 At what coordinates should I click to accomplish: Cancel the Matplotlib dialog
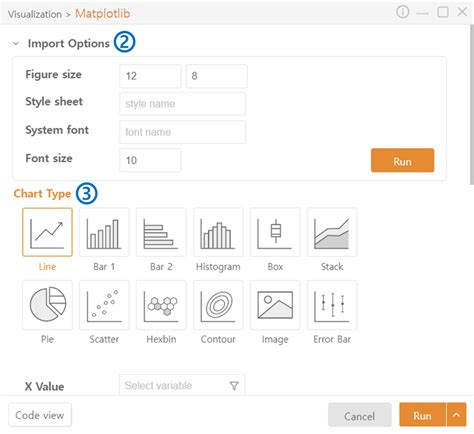[x=359, y=415]
